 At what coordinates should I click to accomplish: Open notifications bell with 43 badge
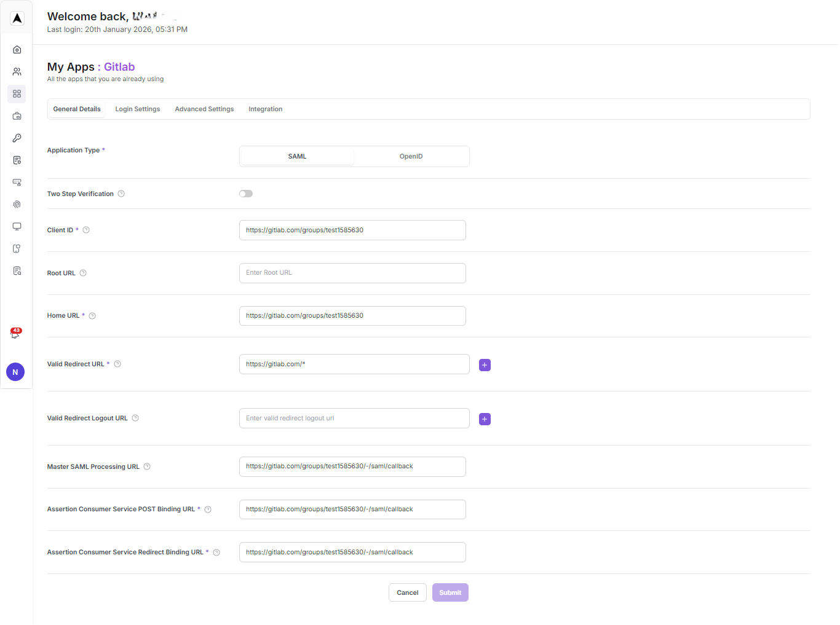click(x=15, y=334)
